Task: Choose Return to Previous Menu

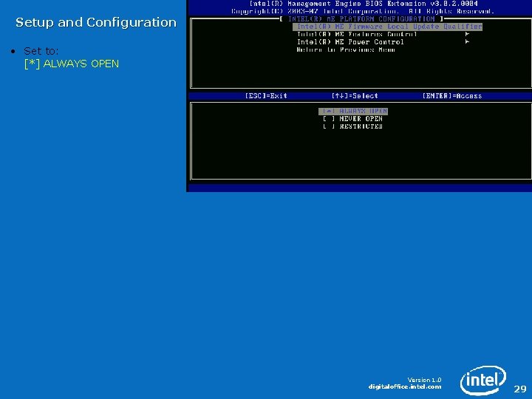Action: pos(346,50)
